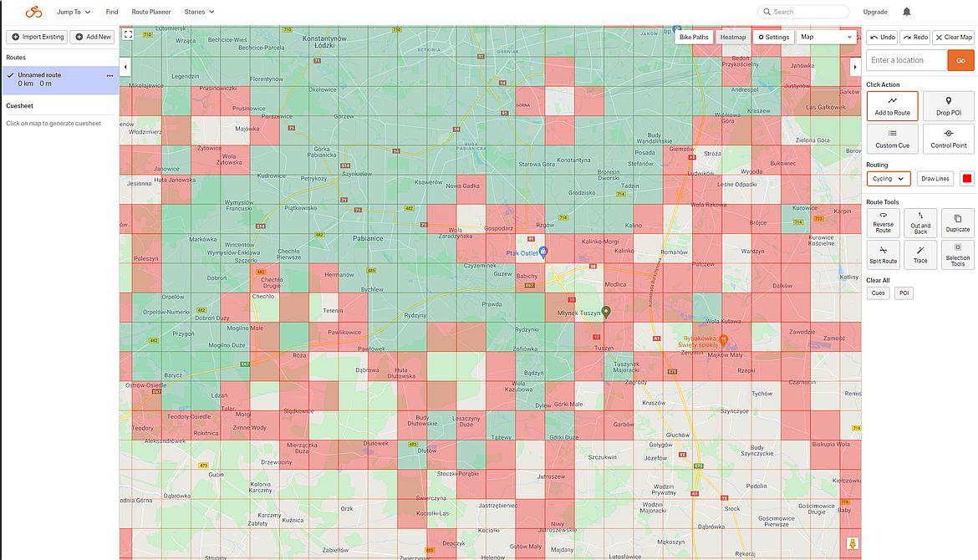Image resolution: width=978 pixels, height=560 pixels.
Task: Click the Enter a location field
Action: (907, 60)
